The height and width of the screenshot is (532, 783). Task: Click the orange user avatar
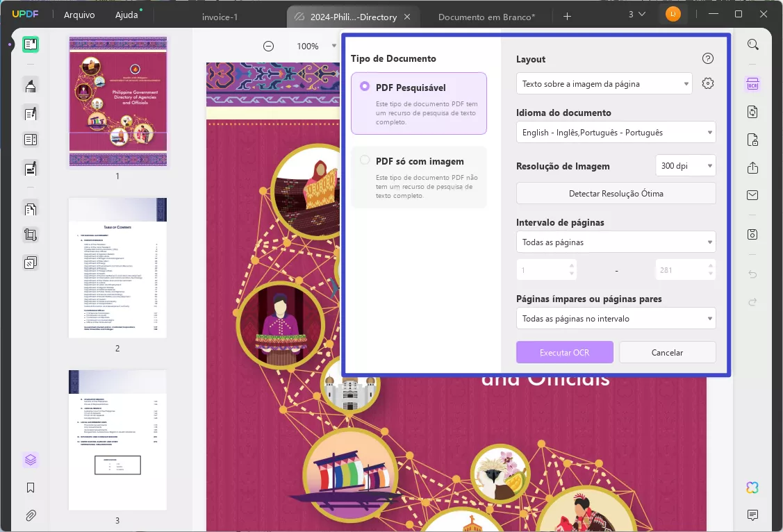[673, 14]
